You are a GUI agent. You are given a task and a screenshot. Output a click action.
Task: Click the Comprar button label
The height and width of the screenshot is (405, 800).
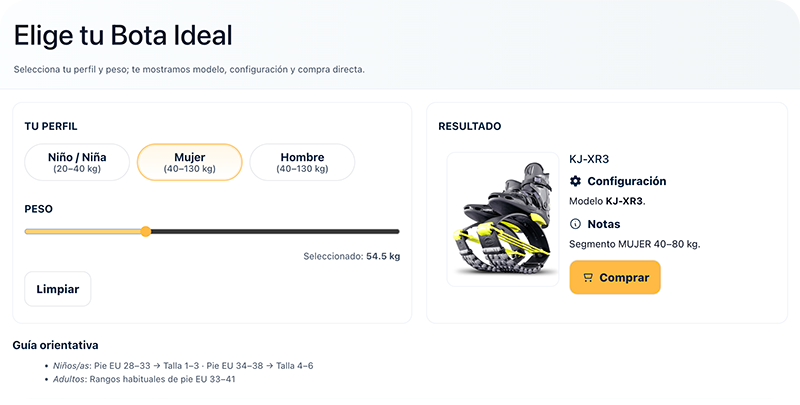click(x=624, y=277)
